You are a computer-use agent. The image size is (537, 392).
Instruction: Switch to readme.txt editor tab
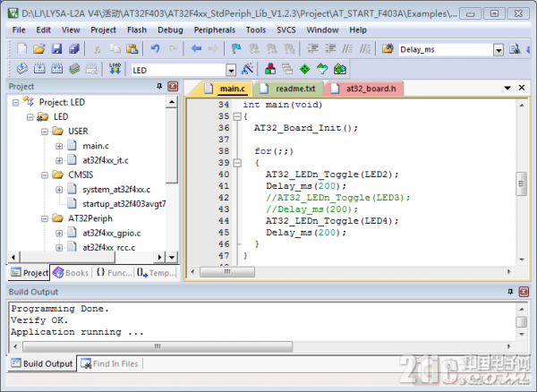click(x=288, y=89)
